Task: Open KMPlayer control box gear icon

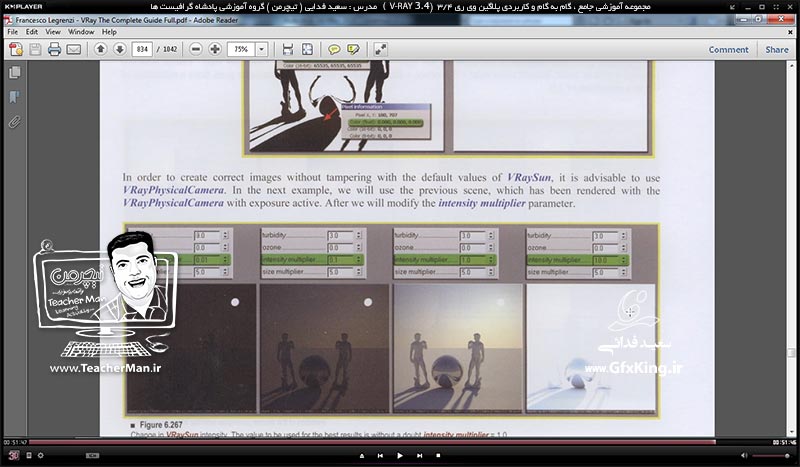Action: coord(40,455)
